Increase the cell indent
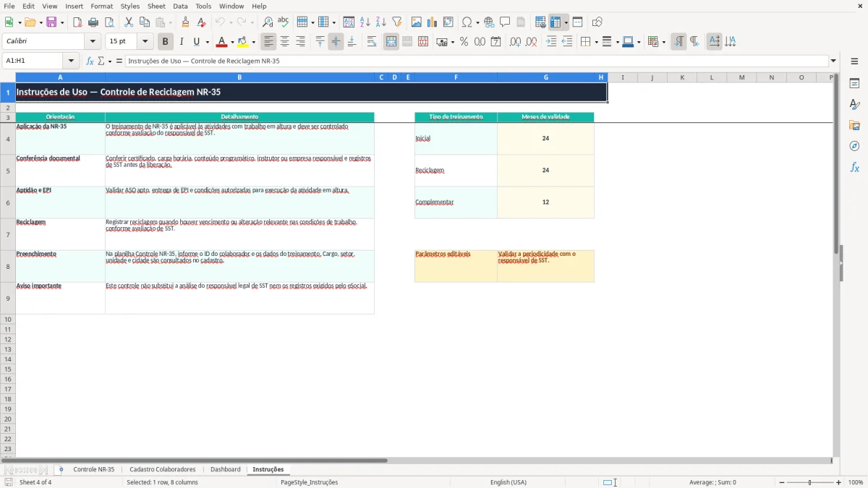The image size is (868, 488). pos(551,42)
